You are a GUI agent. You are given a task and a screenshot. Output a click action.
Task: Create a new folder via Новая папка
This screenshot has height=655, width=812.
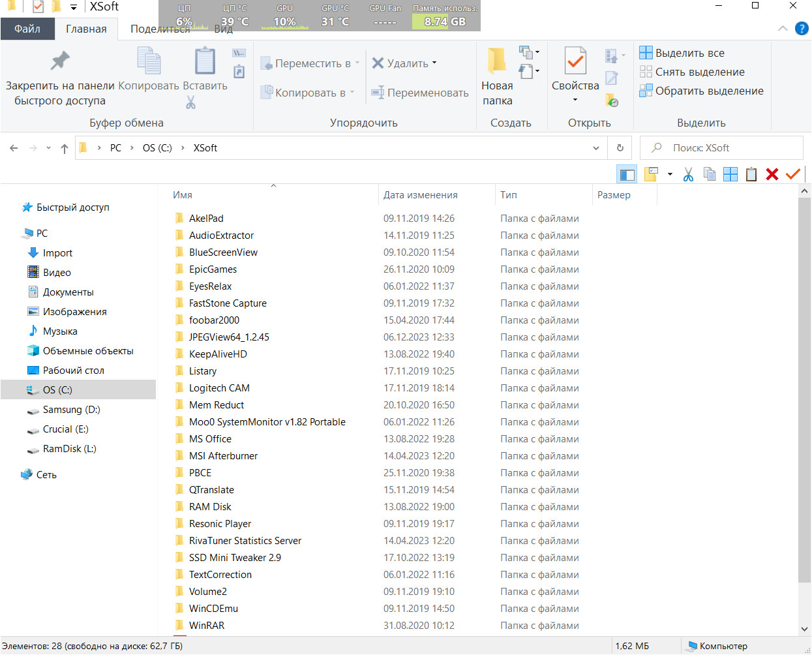(497, 77)
